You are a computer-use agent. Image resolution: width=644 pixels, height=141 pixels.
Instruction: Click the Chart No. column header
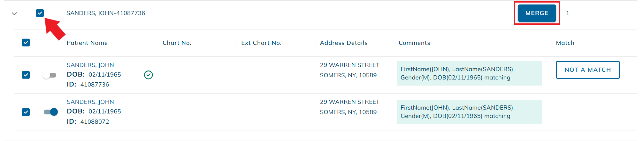tap(177, 43)
